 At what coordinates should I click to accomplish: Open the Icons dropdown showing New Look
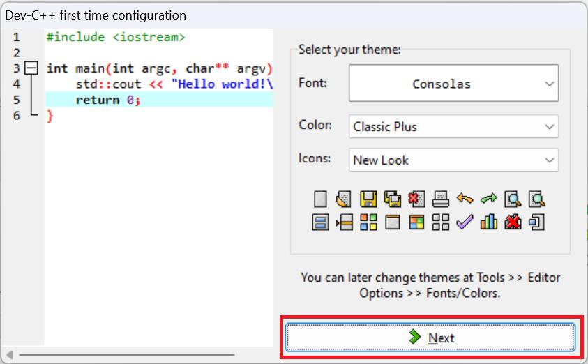[x=453, y=160]
